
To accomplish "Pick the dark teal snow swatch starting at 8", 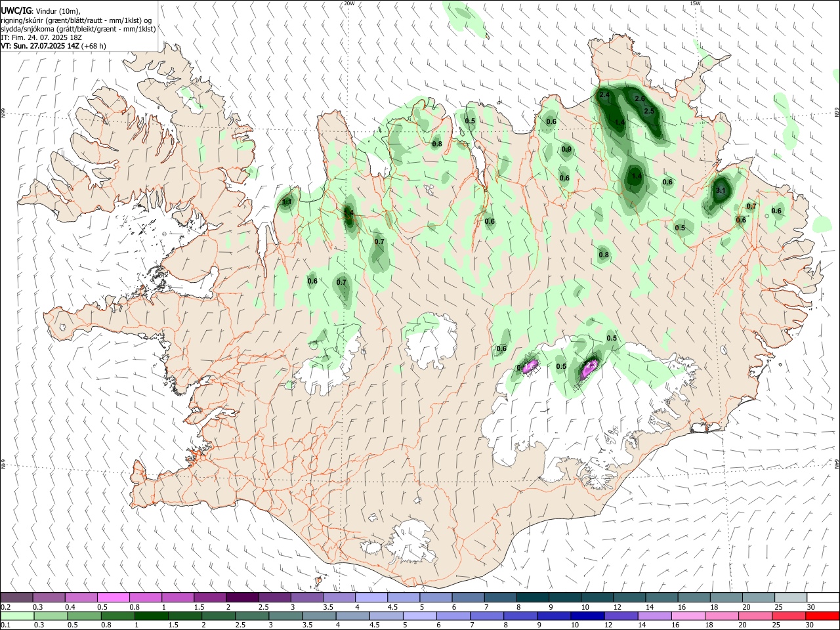I will coord(532,598).
